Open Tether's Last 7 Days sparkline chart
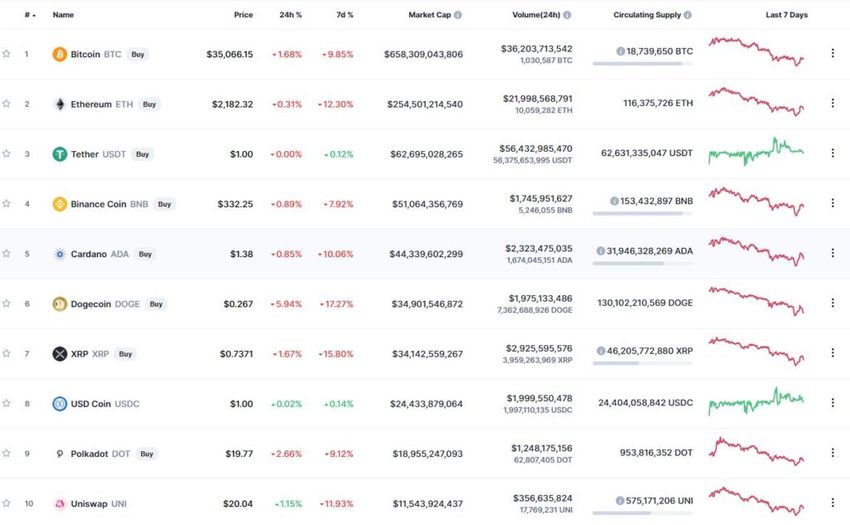The image size is (850, 525). [756, 152]
